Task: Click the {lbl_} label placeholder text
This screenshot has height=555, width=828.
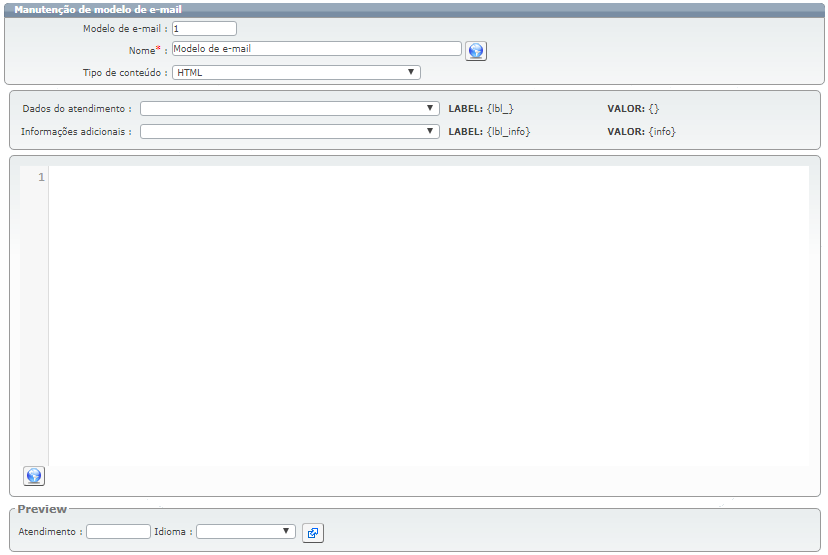Action: (500, 109)
